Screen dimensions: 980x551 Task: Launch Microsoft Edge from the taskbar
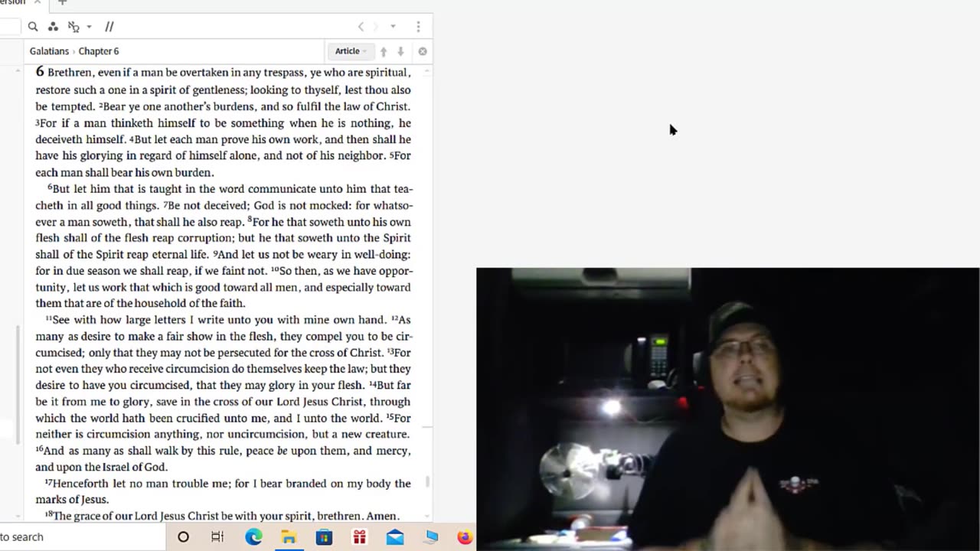pos(253,537)
